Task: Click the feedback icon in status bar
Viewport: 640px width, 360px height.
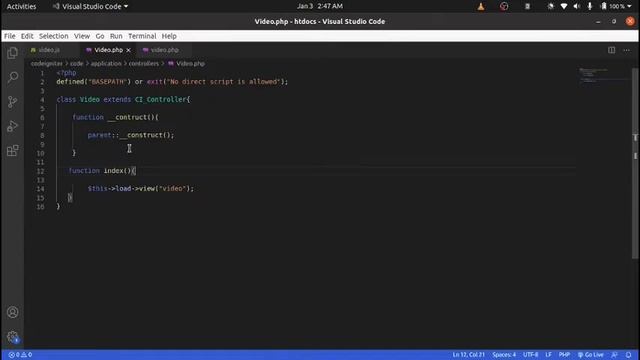Action: 614,355
